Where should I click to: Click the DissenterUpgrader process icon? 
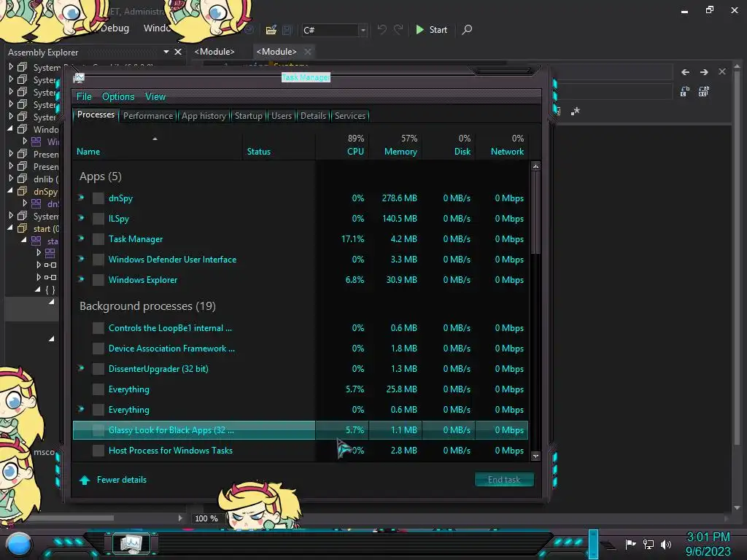tap(98, 368)
